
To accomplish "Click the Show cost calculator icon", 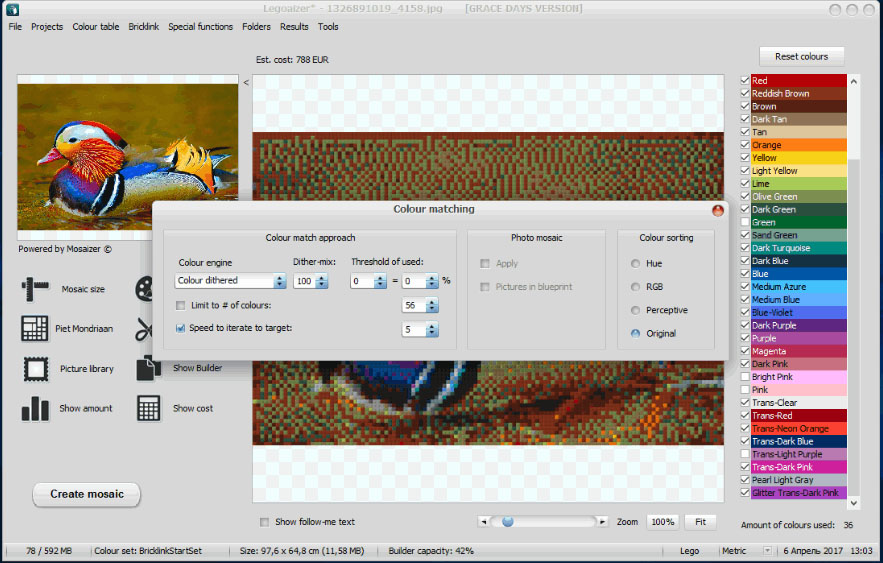I will [x=149, y=408].
